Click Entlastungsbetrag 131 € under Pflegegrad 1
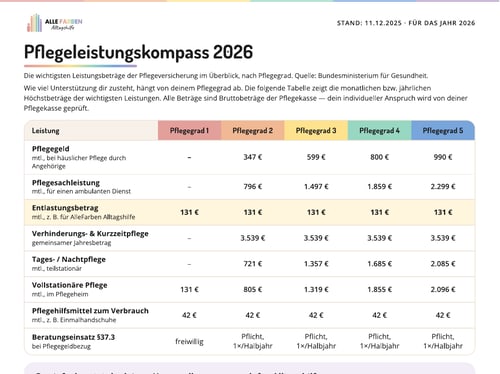Viewport: 500px width, 374px height. tap(189, 212)
